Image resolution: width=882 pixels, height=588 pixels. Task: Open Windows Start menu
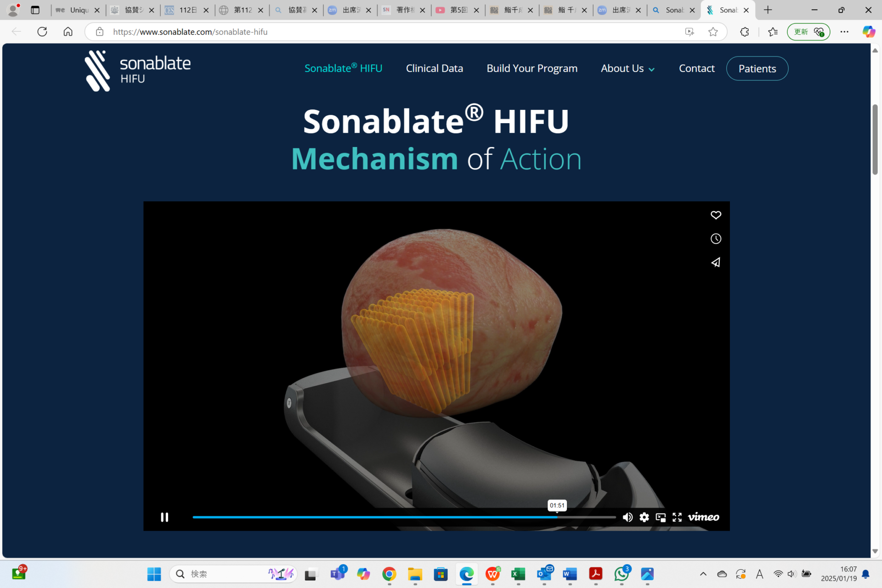pos(154,574)
